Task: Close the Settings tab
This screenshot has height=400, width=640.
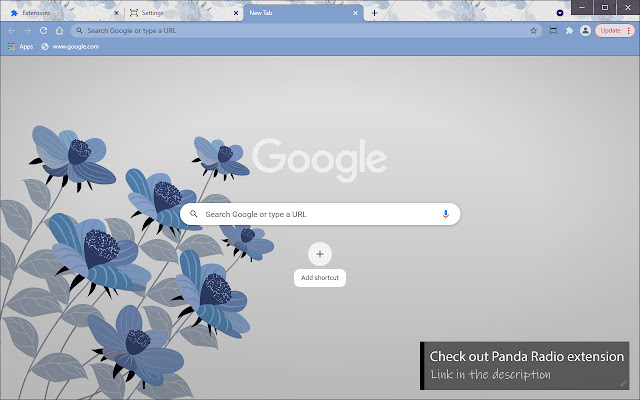Action: pyautogui.click(x=236, y=13)
